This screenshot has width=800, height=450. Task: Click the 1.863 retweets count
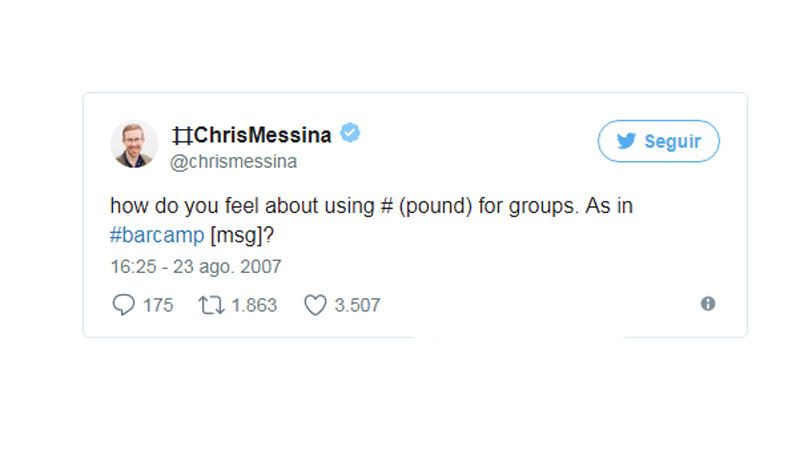tap(254, 305)
